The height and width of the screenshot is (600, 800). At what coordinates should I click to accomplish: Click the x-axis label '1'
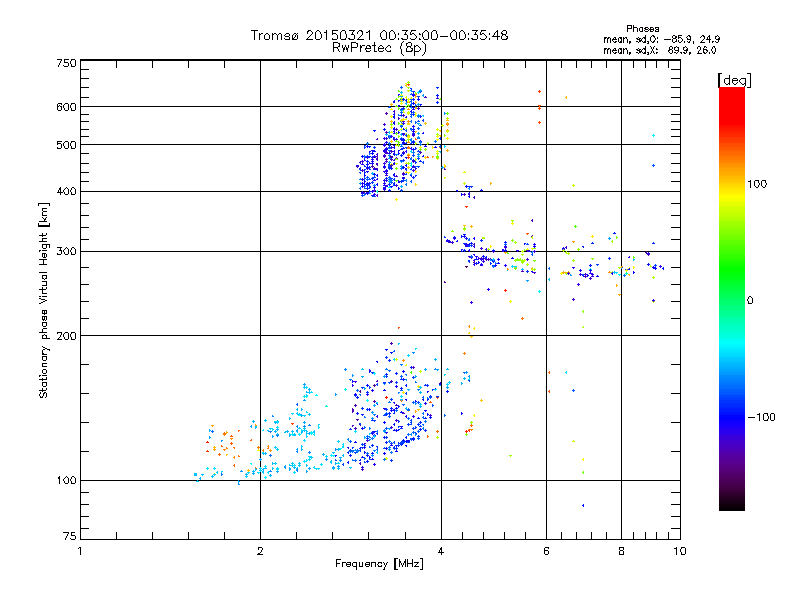(x=80, y=551)
